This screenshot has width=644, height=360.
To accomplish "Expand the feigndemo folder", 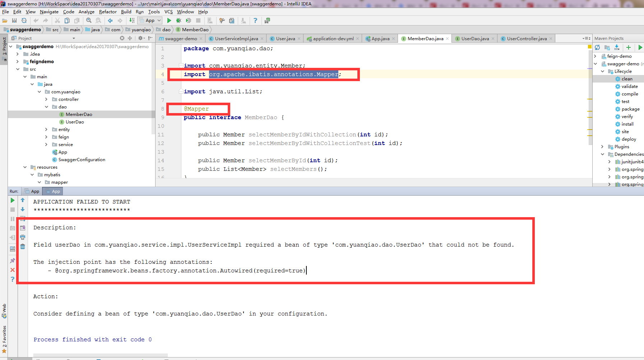I will (18, 62).
